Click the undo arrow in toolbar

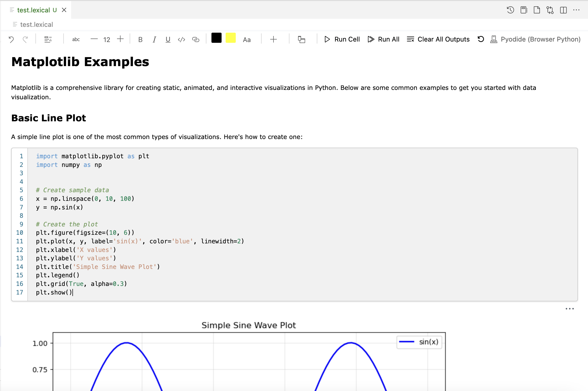(x=11, y=40)
